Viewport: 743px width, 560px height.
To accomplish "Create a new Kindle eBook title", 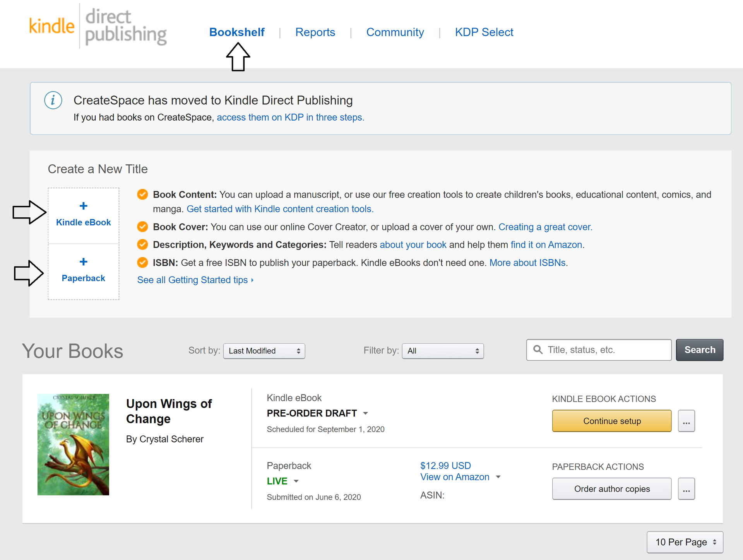I will point(84,216).
